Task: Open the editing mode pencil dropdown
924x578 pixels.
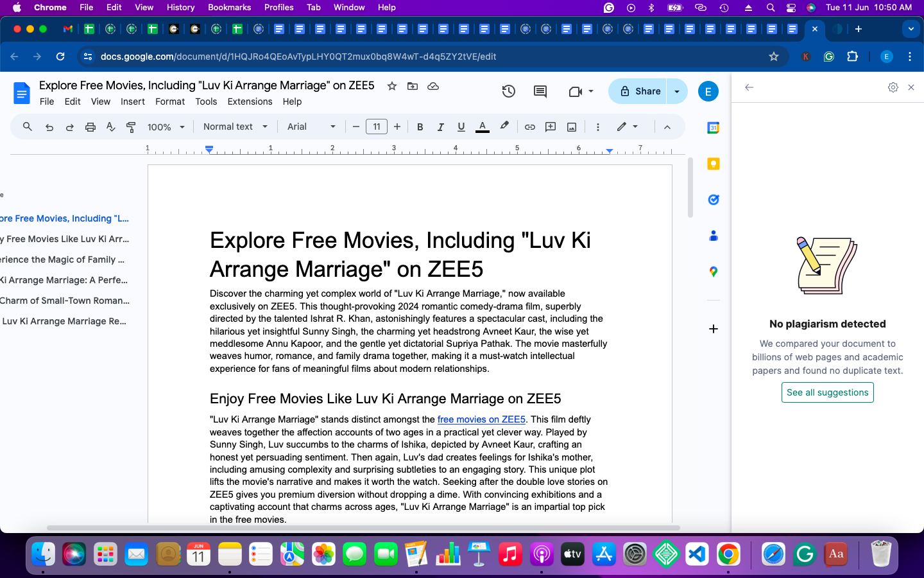Action: [x=628, y=127]
